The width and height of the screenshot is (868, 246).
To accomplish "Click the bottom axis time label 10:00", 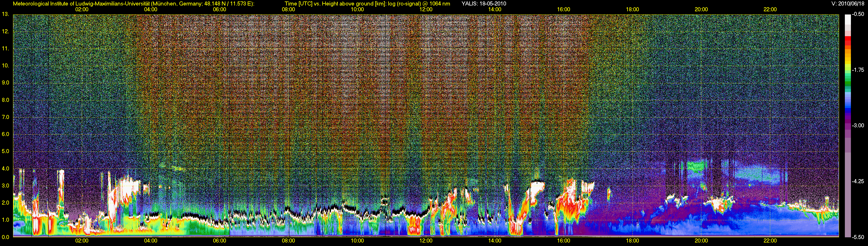I will pyautogui.click(x=357, y=241).
